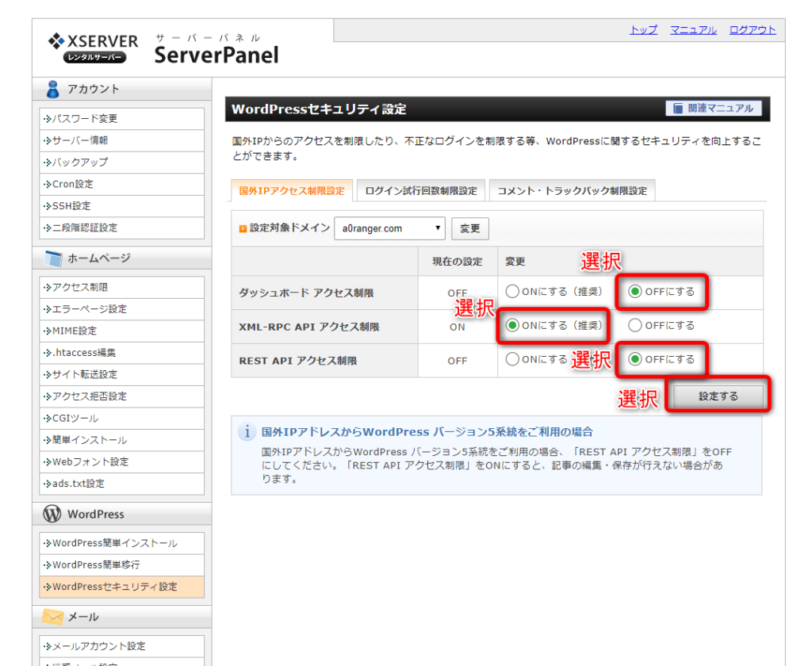Click the ServerPanel title logo
The width and height of the screenshot is (812, 666).
[216, 55]
